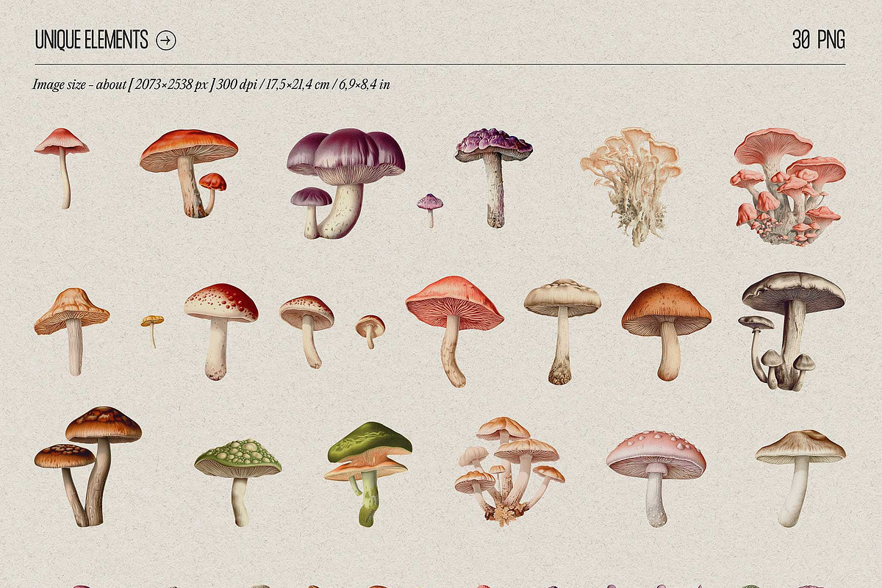Click the "UNIQUE ELEMENTS" heading text

pyautogui.click(x=92, y=40)
